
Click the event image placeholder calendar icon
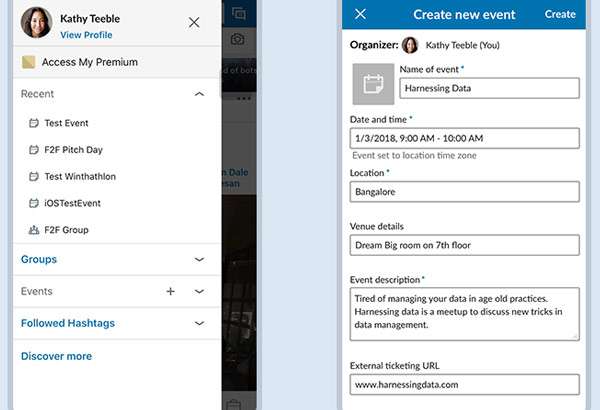tap(373, 85)
